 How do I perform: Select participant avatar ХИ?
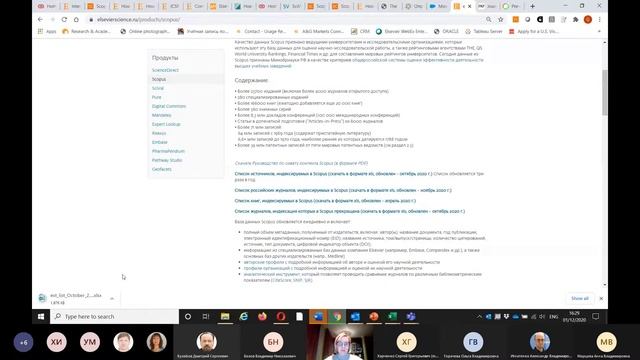pyautogui.click(x=56, y=342)
